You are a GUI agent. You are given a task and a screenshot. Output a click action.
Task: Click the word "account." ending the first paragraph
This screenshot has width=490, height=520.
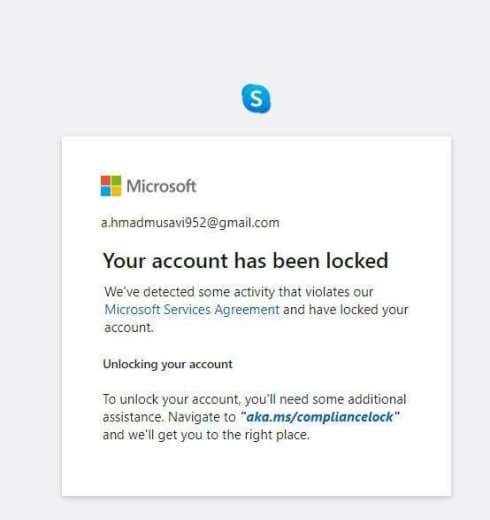129,327
